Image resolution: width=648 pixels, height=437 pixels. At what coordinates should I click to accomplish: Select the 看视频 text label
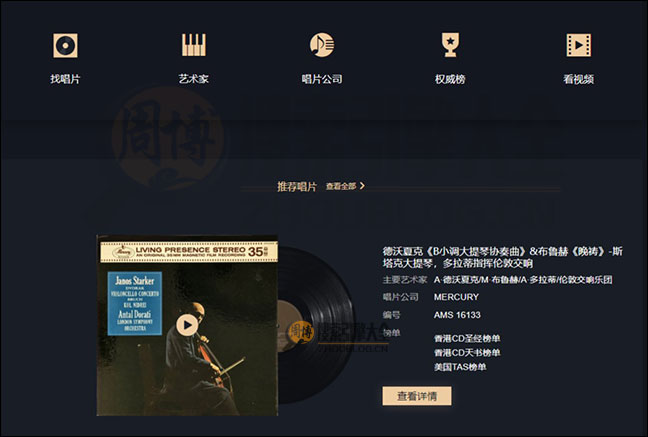[579, 79]
